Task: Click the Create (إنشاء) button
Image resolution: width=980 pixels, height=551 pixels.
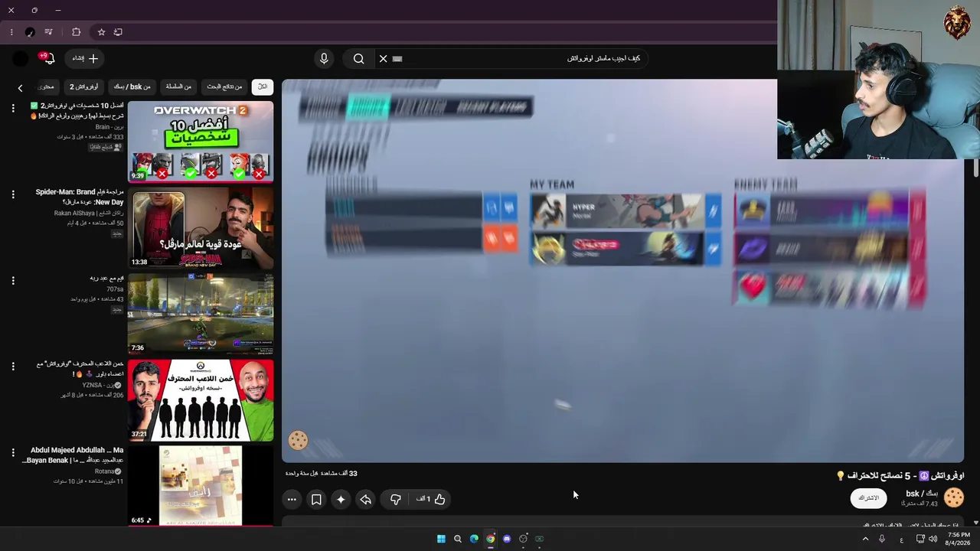Action: click(85, 58)
